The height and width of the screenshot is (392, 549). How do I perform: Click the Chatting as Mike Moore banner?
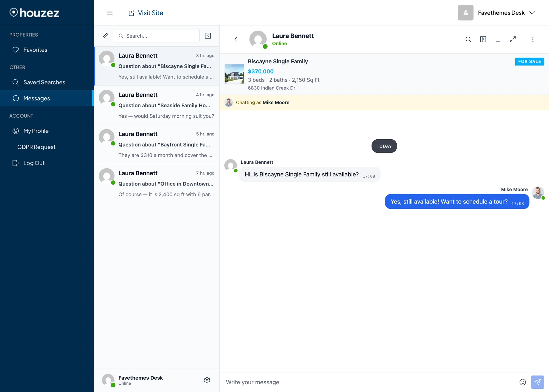384,102
